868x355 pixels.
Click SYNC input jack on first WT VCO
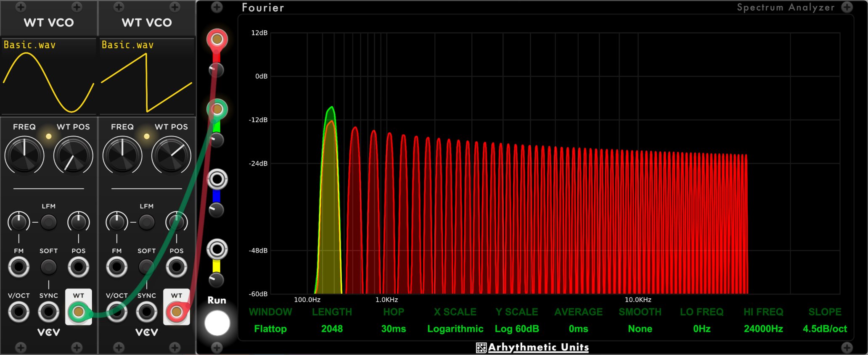pos(49,312)
